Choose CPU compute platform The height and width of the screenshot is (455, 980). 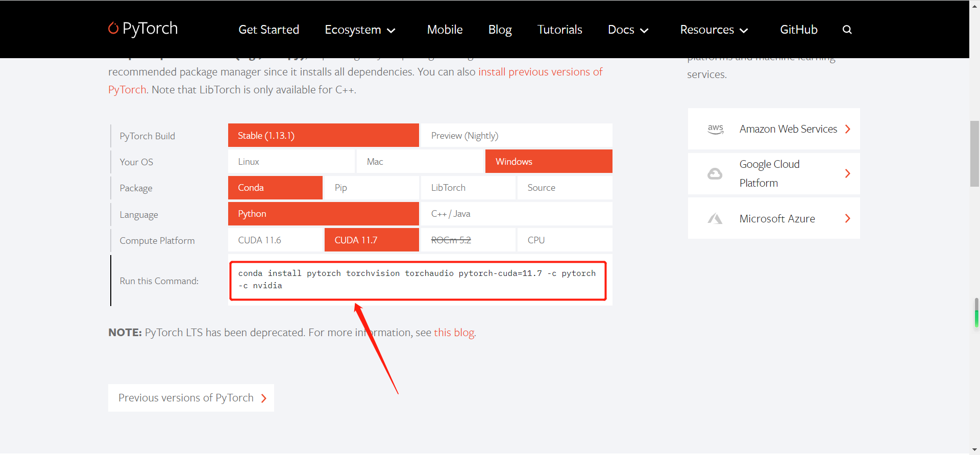565,240
